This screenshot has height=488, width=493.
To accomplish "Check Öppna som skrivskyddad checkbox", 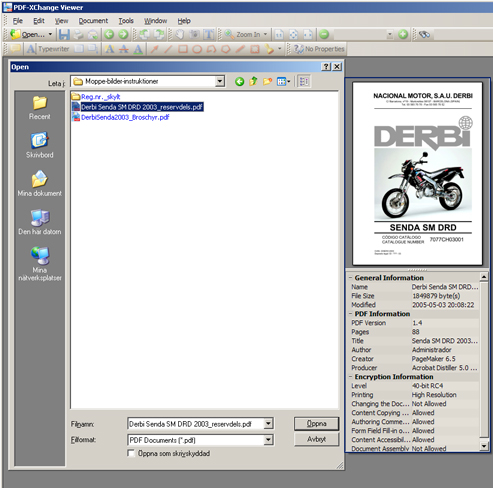I will click(x=131, y=453).
